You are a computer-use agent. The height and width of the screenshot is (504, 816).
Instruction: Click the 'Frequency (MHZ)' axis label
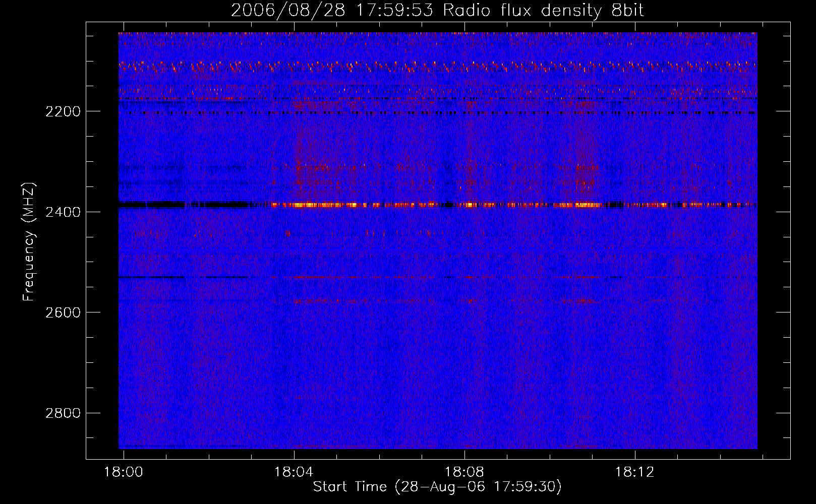29,242
